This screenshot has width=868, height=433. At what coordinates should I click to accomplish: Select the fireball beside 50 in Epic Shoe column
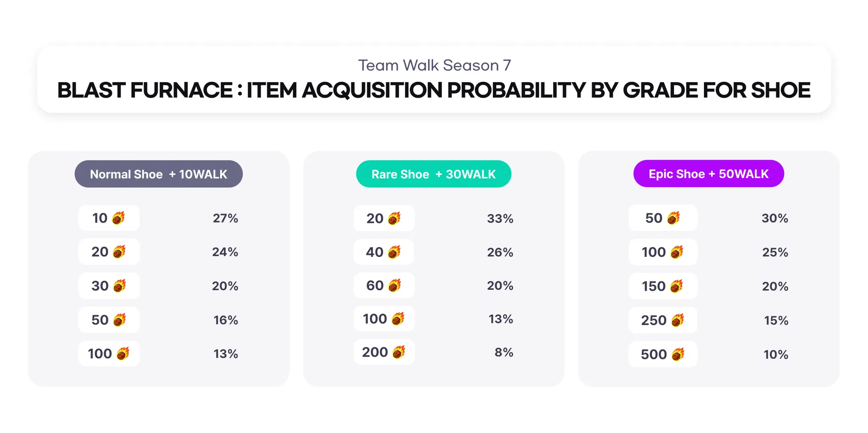[x=673, y=218]
